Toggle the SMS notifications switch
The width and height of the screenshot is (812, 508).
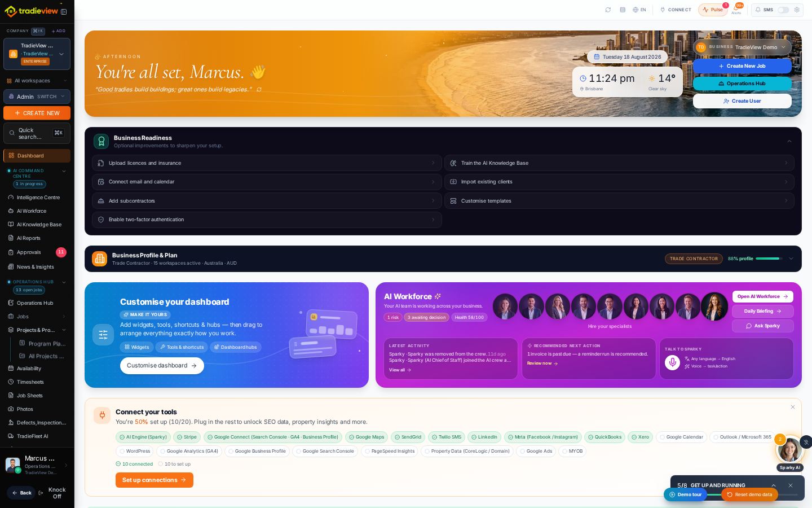(x=783, y=10)
